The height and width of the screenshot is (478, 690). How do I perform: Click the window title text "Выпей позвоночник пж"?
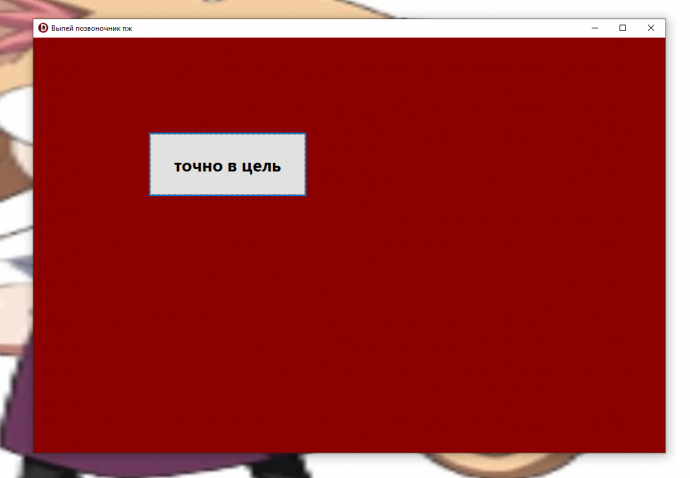[x=92, y=28]
